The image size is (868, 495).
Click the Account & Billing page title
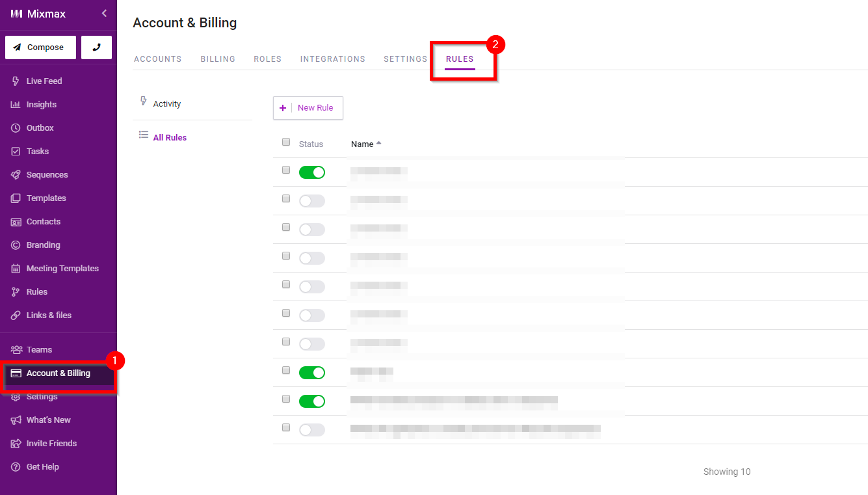pyautogui.click(x=185, y=23)
